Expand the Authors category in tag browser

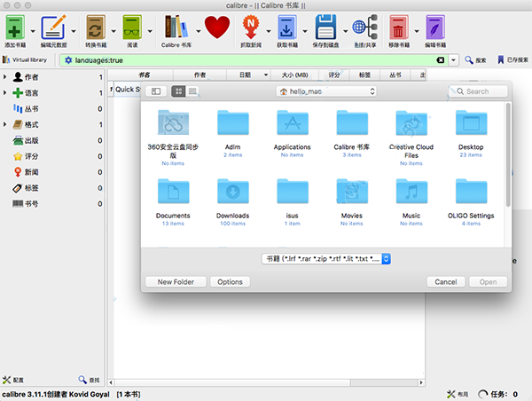click(4, 77)
